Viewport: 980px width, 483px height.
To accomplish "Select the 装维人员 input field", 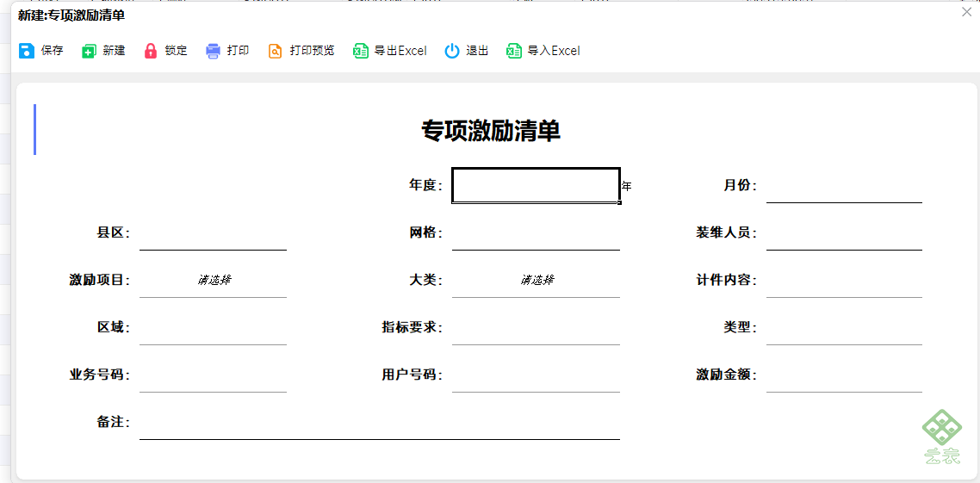I will [845, 233].
